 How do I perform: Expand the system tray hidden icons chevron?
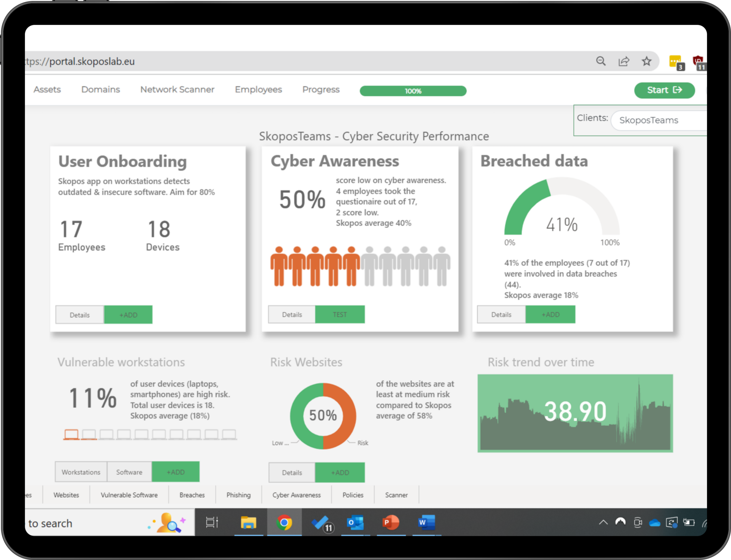(603, 523)
